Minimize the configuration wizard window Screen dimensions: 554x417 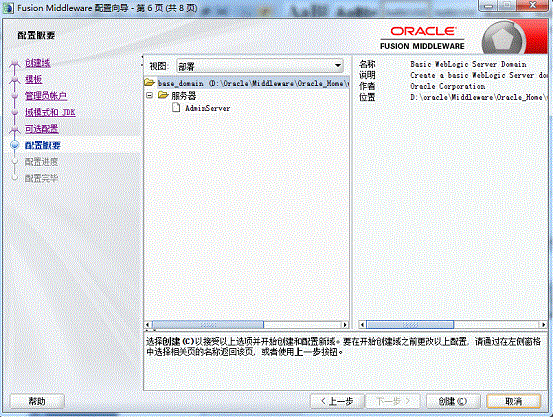click(489, 5)
